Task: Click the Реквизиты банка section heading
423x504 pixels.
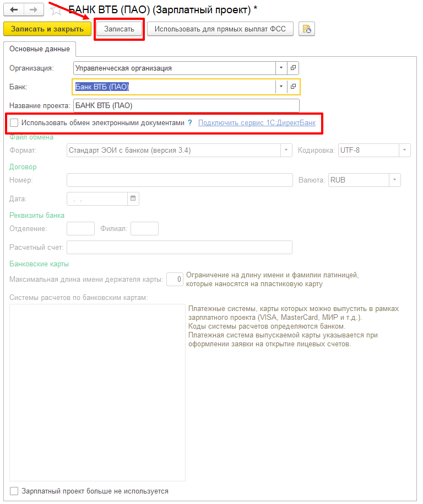Action: [36, 216]
